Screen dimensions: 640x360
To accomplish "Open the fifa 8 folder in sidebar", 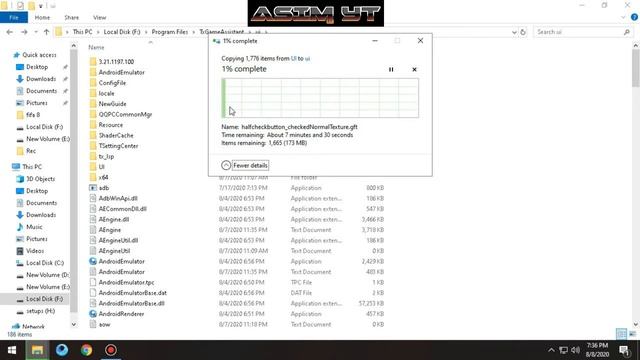I will (x=33, y=115).
